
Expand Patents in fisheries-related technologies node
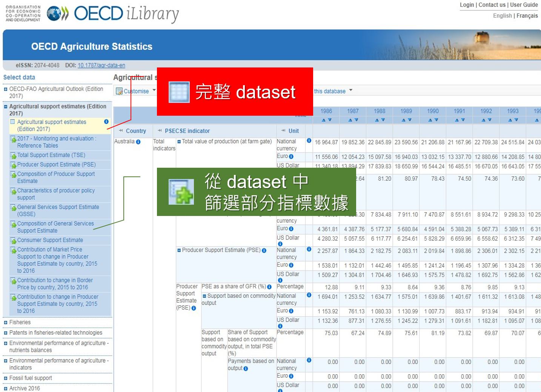pyautogui.click(x=6, y=333)
